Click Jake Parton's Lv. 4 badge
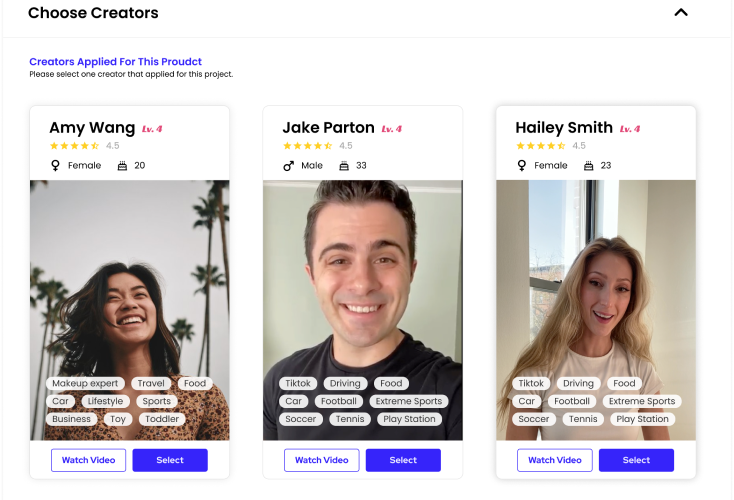734x500 pixels. tap(391, 129)
